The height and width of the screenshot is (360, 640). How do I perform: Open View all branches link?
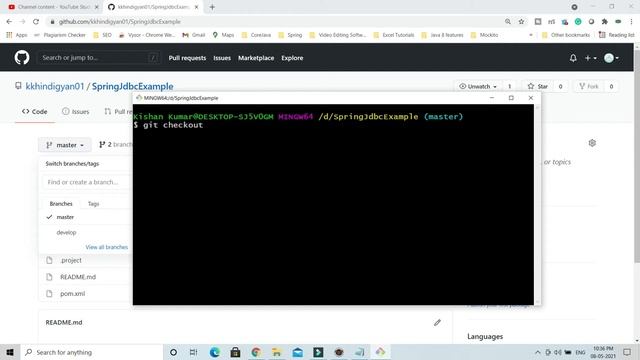107,247
